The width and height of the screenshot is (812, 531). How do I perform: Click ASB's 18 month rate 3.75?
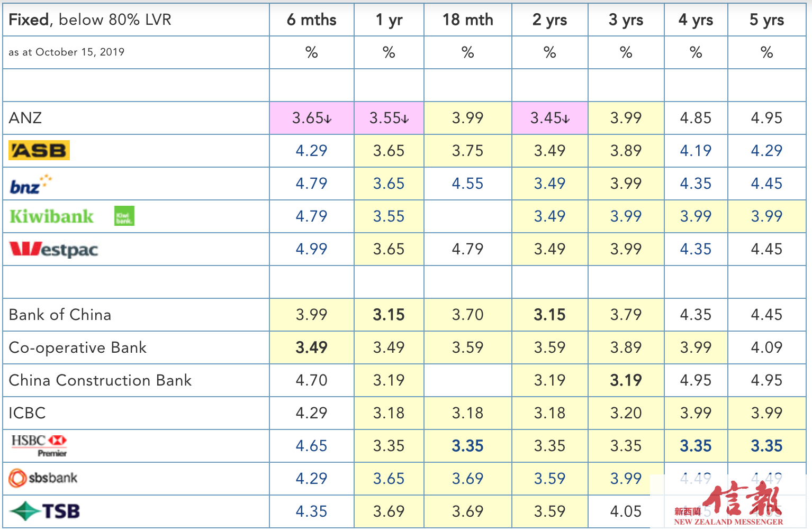[x=468, y=151]
